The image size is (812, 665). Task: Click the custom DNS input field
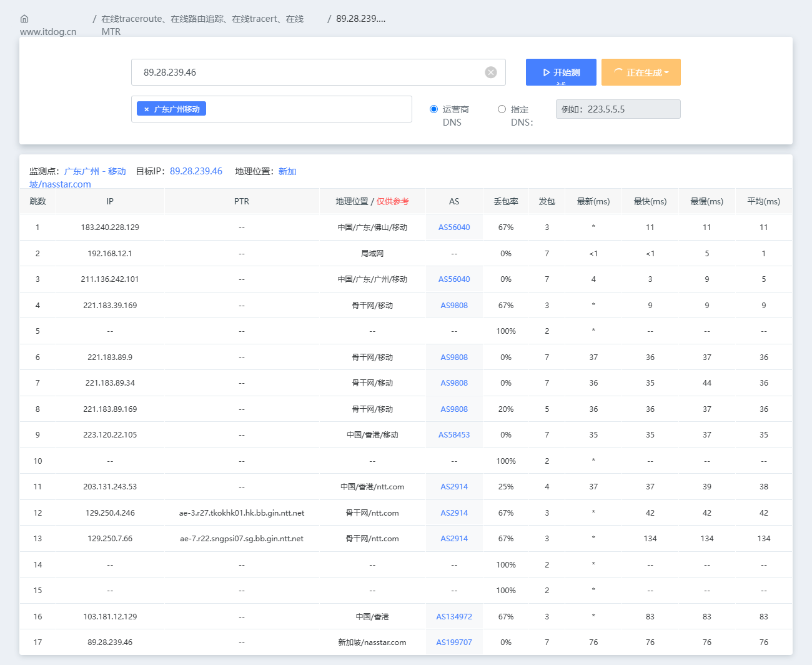(618, 109)
